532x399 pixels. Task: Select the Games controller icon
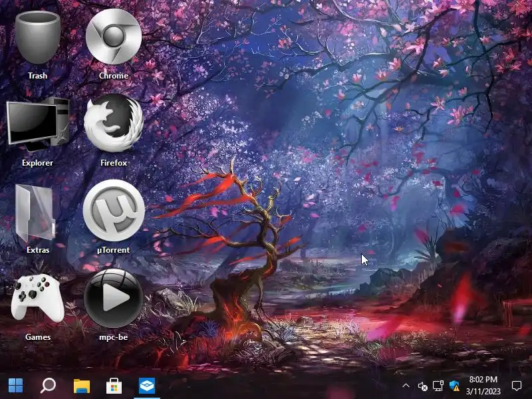[x=38, y=297]
